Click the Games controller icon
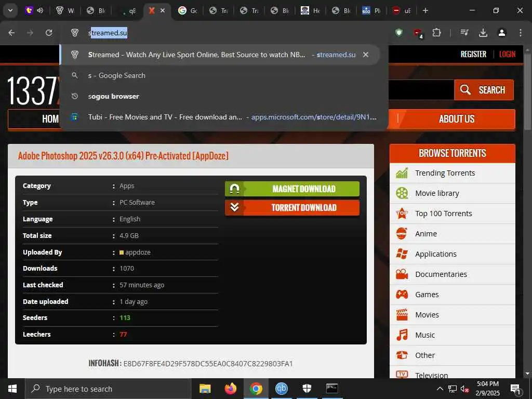Screen dimensions: 532x399 point(402,295)
